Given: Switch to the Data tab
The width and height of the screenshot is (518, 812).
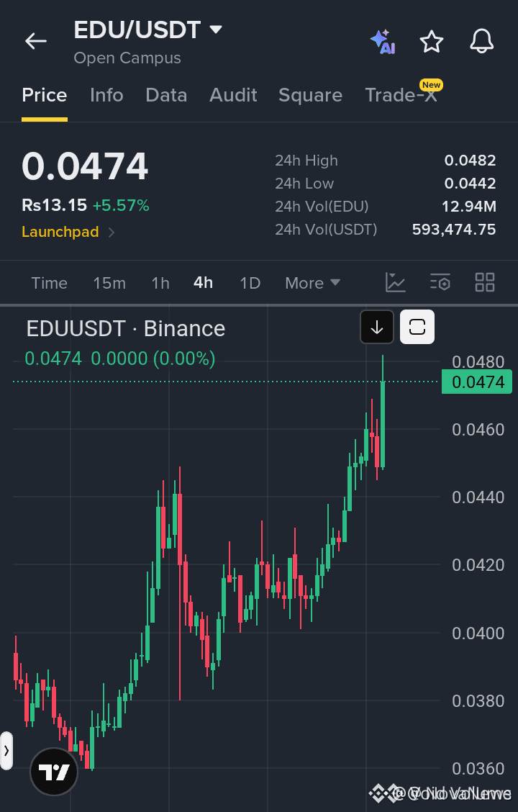Looking at the screenshot, I should coord(166,95).
